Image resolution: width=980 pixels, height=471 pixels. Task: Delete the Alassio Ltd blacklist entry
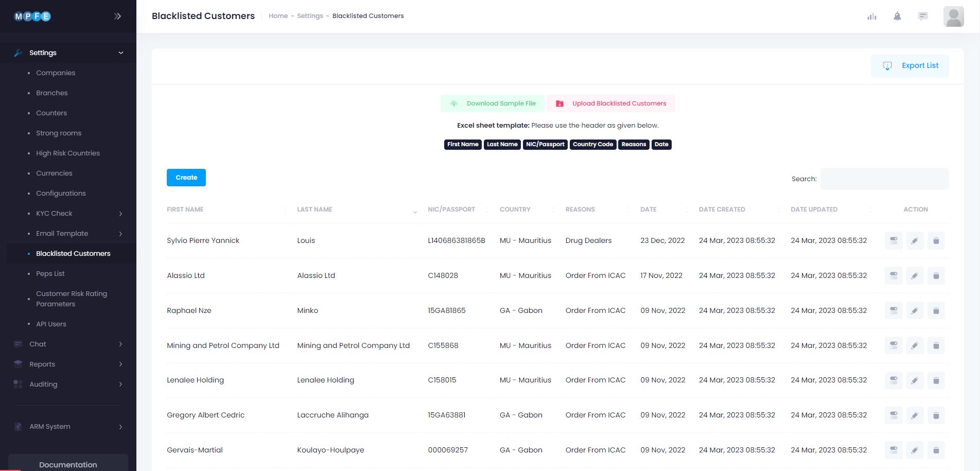936,276
